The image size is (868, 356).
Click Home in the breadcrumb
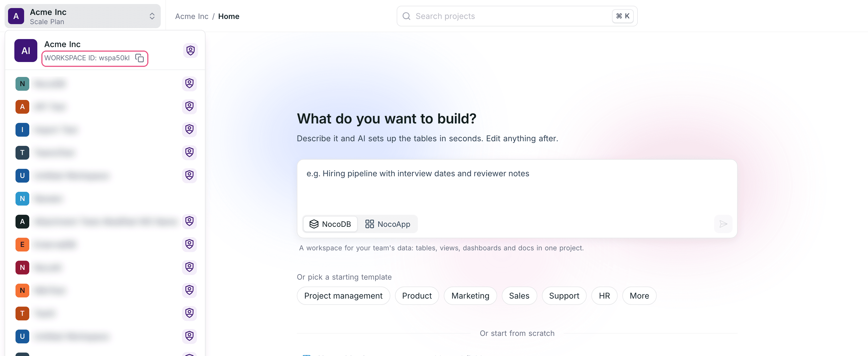click(229, 16)
